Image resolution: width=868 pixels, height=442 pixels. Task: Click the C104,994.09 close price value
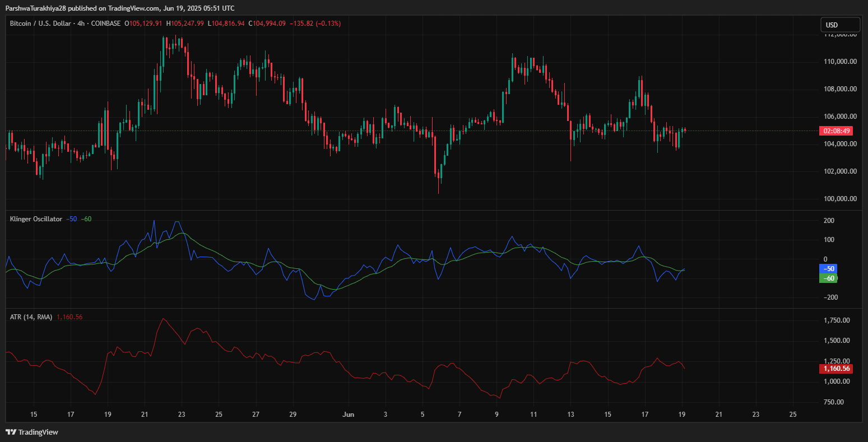[270, 24]
